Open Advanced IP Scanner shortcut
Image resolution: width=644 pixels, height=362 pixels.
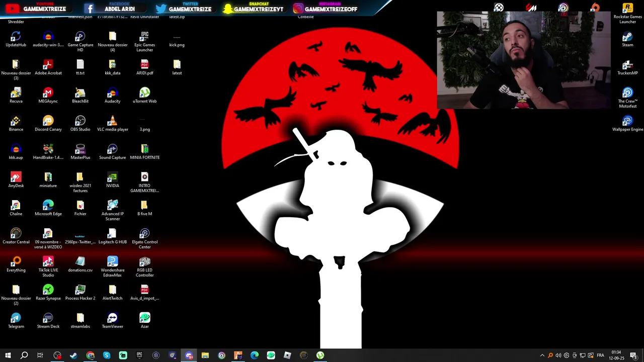tap(112, 211)
